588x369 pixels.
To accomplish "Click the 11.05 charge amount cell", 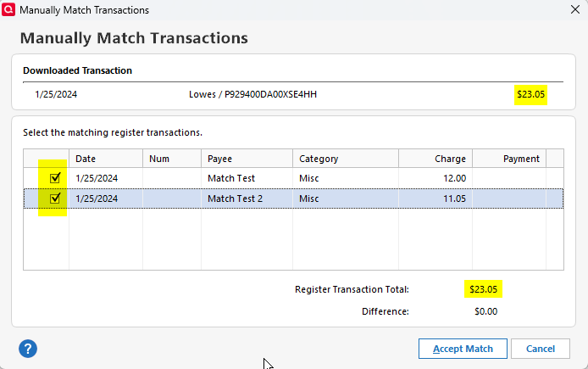I will click(454, 198).
